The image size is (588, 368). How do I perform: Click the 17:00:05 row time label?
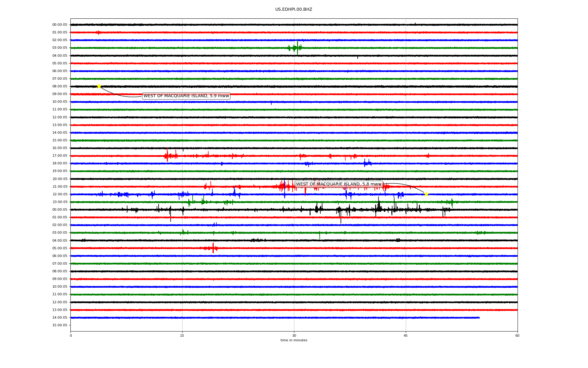pos(60,156)
